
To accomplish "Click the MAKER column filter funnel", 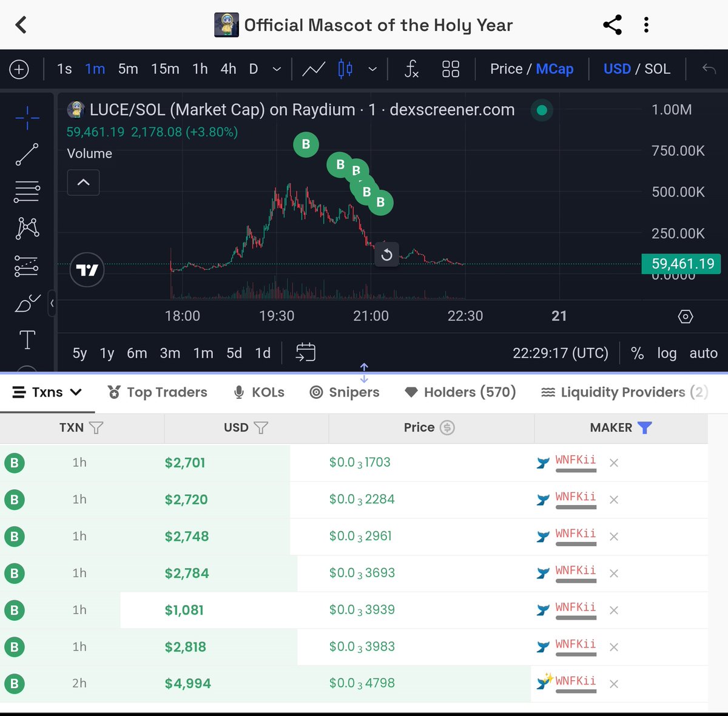I will 645,427.
